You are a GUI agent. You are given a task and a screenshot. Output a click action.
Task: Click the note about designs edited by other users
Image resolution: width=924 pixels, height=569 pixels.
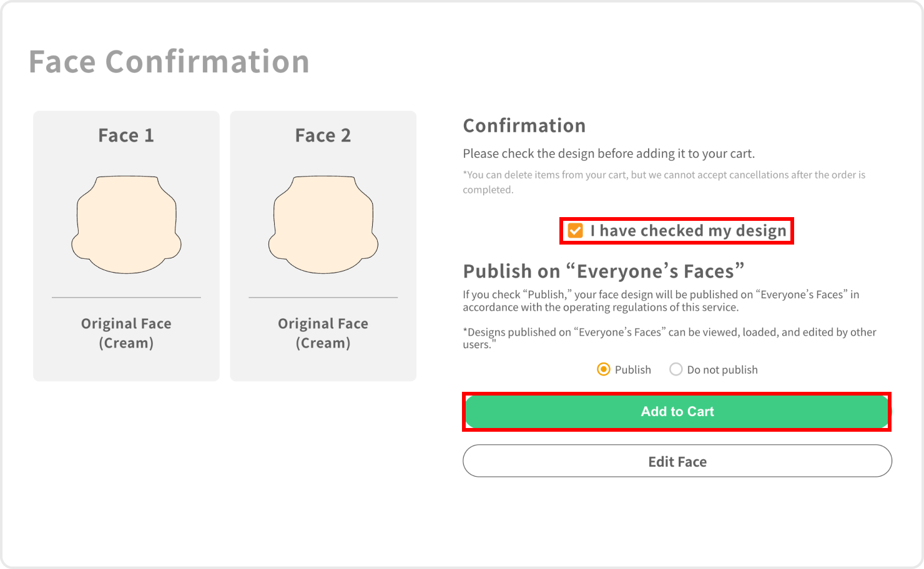point(669,338)
